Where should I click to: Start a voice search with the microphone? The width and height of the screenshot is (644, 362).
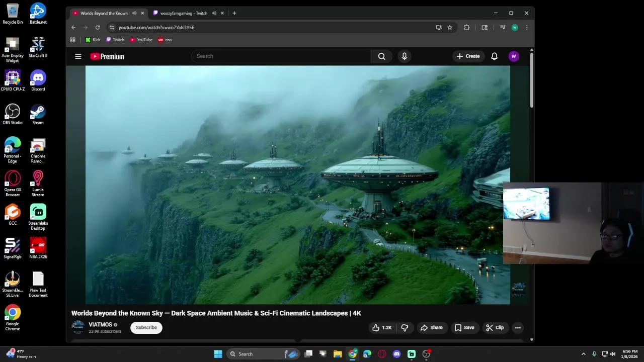(x=404, y=56)
